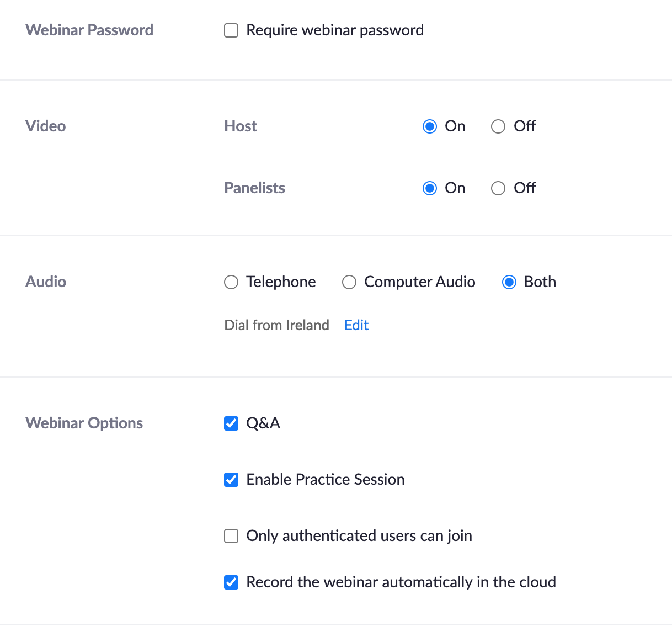Uncheck Record the webinar automatically in cloud
The image size is (672, 626).
point(231,582)
